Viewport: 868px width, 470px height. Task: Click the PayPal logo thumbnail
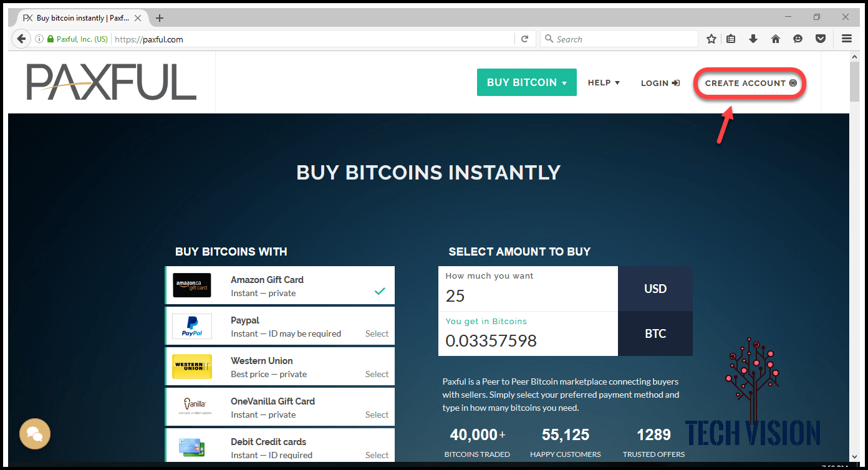pyautogui.click(x=192, y=326)
